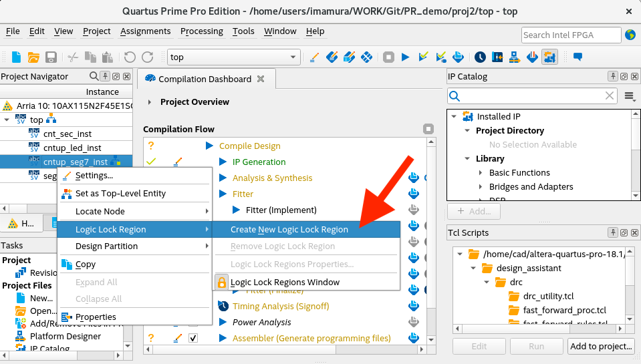Screen dimensions: 641x364
Task: Expand Bridges and Adapters IP category
Action: (x=481, y=187)
